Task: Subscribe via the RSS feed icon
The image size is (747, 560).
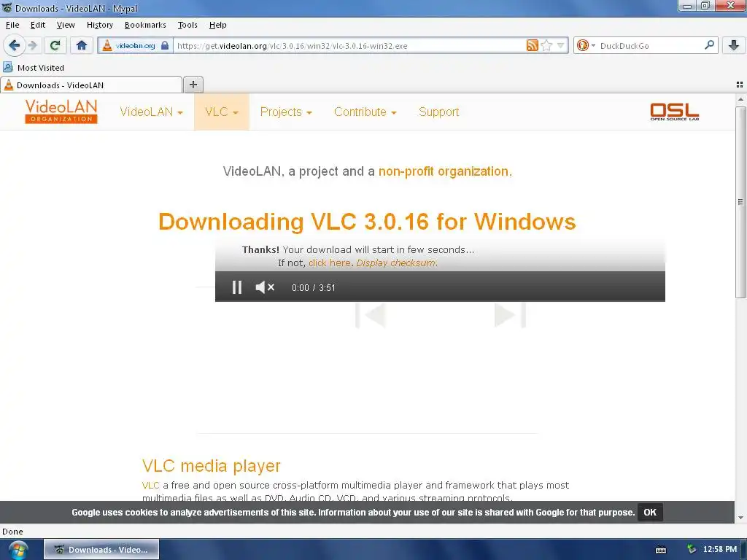Action: [x=532, y=46]
